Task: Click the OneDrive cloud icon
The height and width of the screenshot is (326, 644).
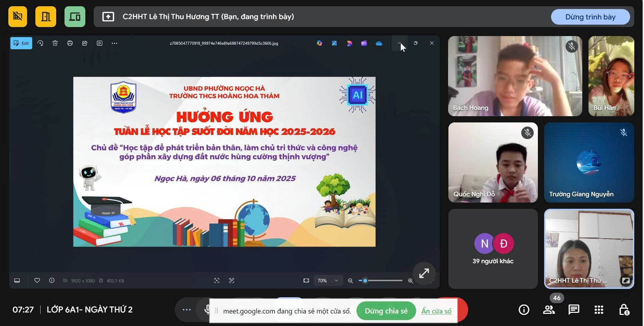Action: click(x=379, y=43)
